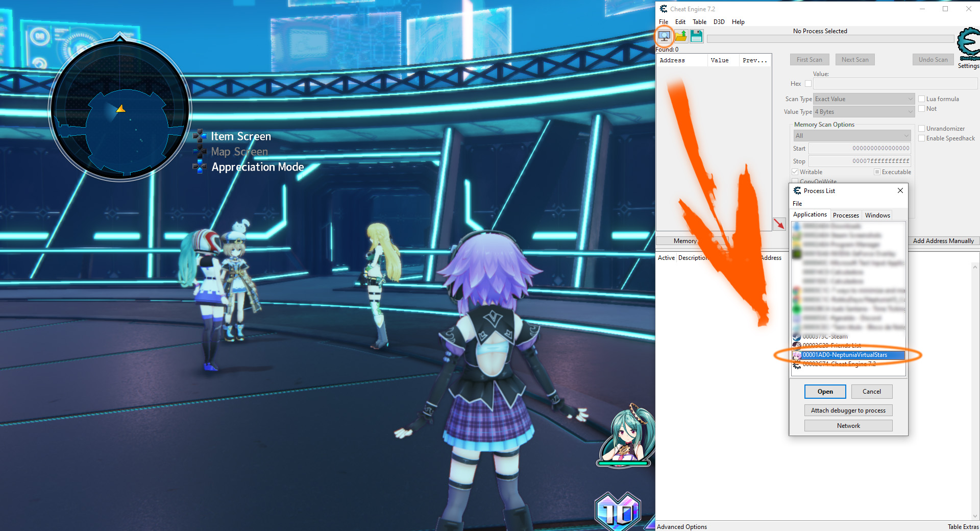Image resolution: width=980 pixels, height=531 pixels.
Task: Click Open in Process List
Action: [x=825, y=392]
